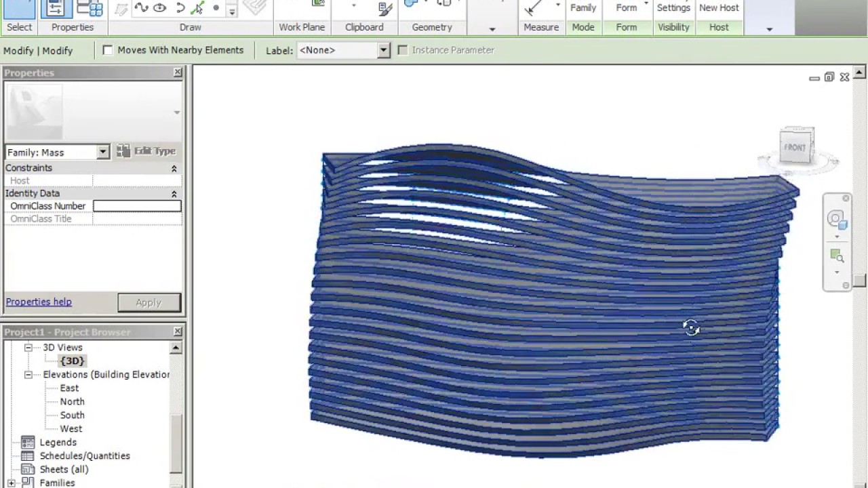868x488 pixels.
Task: Close the navigation bar with X icon
Action: pyautogui.click(x=846, y=199)
